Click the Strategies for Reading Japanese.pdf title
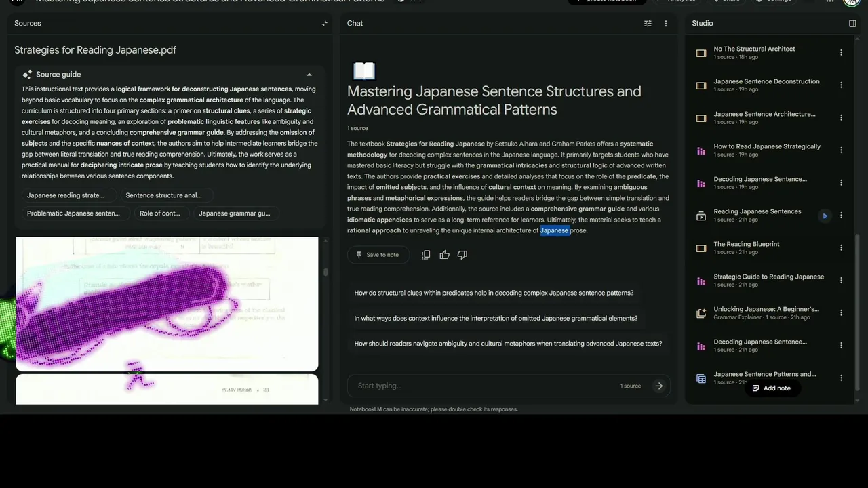868x488 pixels. pyautogui.click(x=96, y=50)
